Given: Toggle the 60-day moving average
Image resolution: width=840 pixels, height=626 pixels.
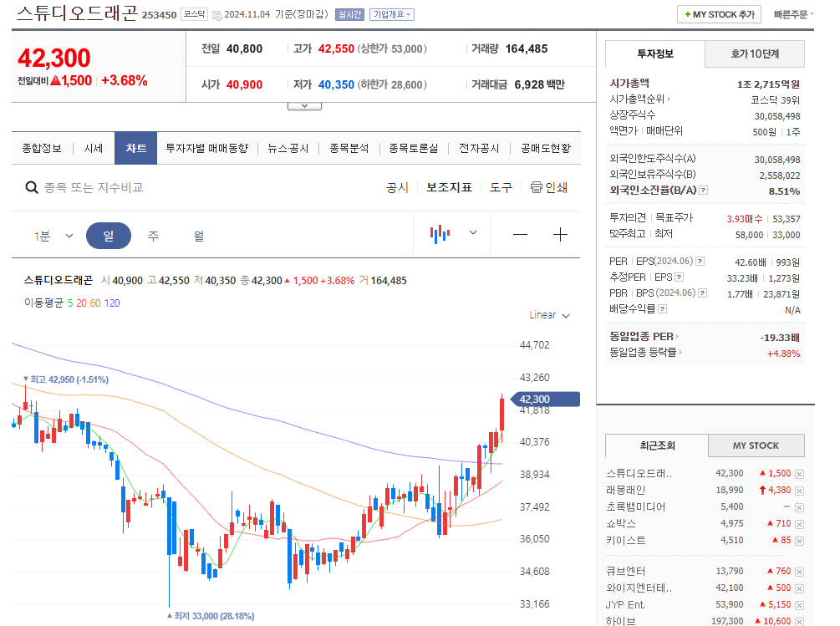Looking at the screenshot, I should [x=95, y=303].
